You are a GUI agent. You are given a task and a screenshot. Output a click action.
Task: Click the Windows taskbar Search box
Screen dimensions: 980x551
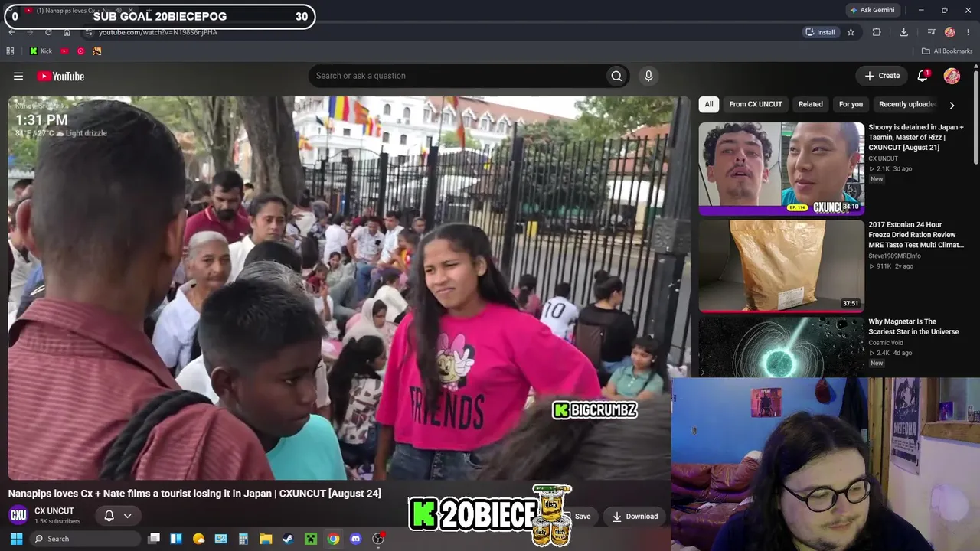pos(84,539)
